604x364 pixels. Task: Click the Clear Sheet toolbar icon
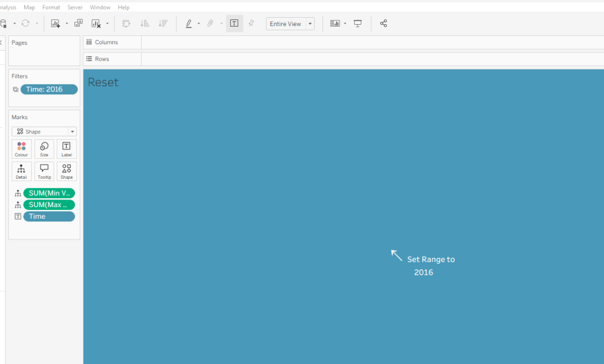[96, 24]
